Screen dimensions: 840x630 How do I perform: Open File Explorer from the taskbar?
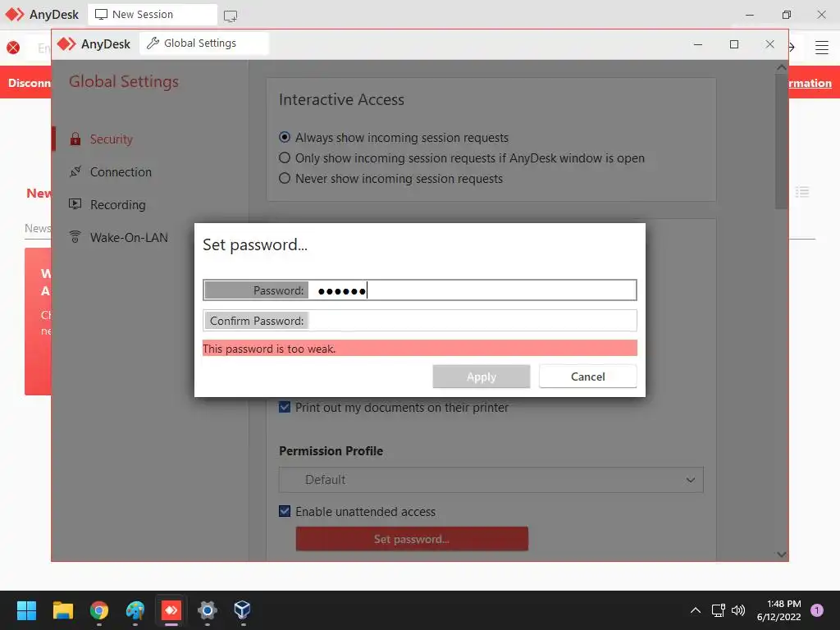pos(62,610)
